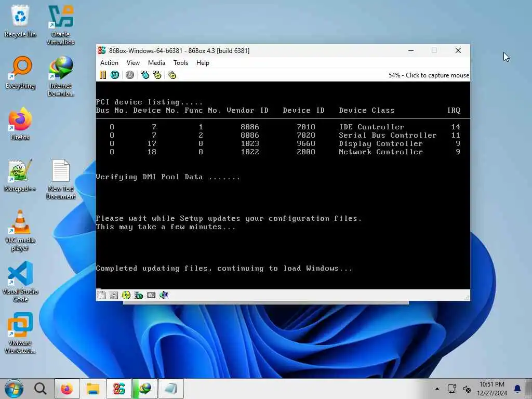532x399 pixels.
Task: Click 86Box app icon in title bar
Action: click(x=102, y=50)
